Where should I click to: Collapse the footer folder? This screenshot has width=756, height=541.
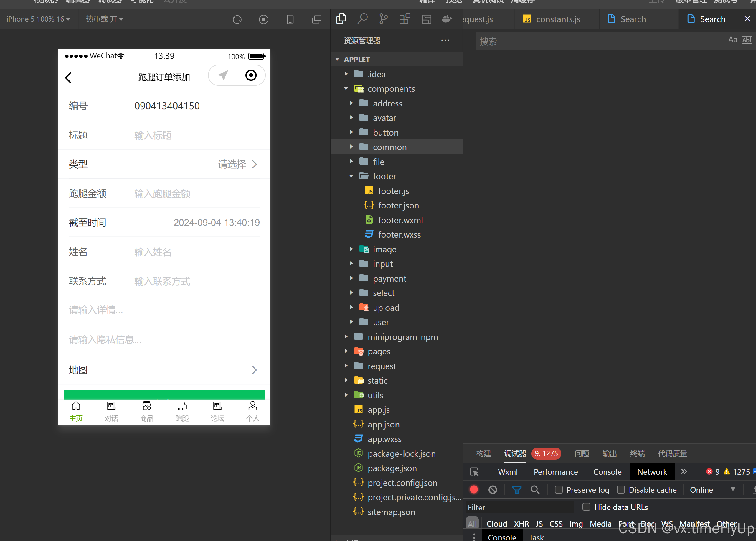click(384, 176)
